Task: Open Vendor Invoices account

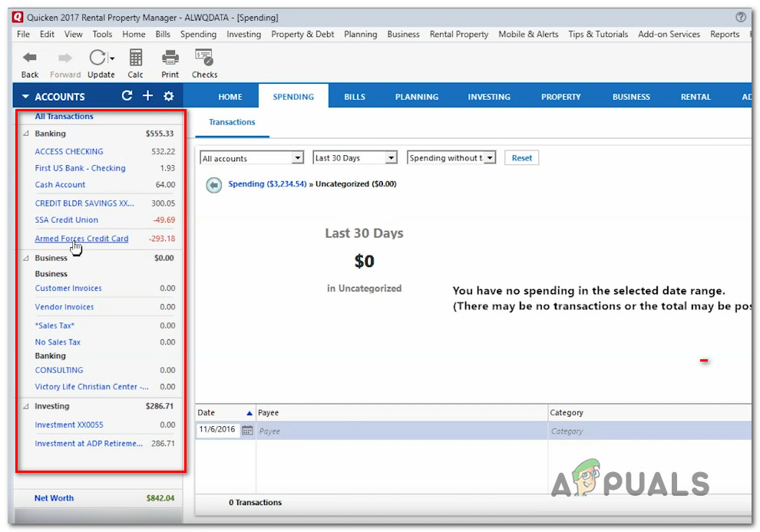Action: [x=64, y=307]
